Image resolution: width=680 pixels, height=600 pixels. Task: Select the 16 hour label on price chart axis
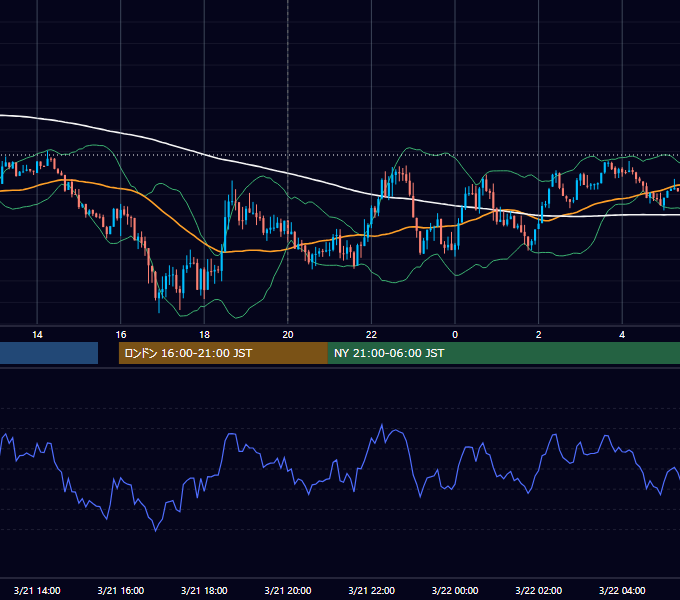click(x=121, y=335)
